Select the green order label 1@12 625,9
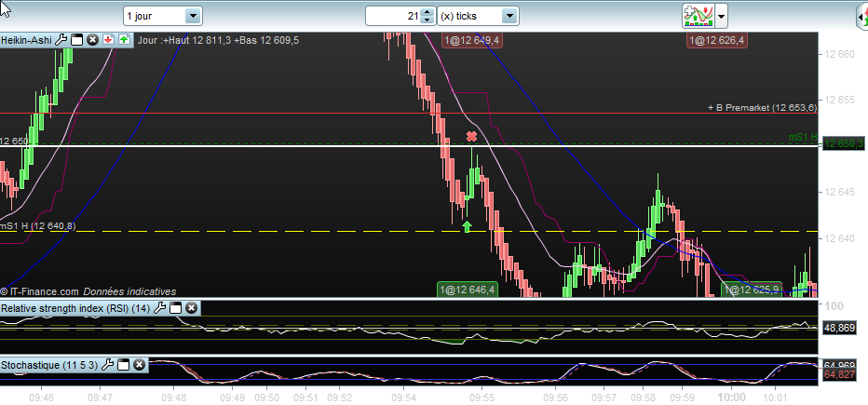The image size is (868, 405). (752, 289)
